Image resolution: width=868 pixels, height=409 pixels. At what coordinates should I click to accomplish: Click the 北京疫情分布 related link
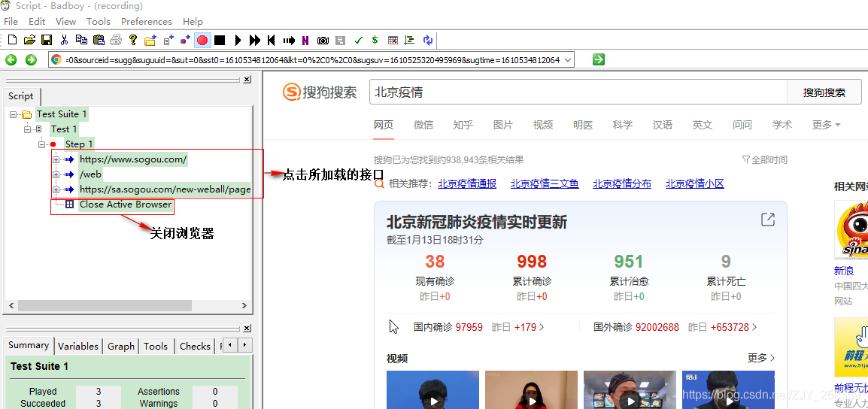[622, 183]
